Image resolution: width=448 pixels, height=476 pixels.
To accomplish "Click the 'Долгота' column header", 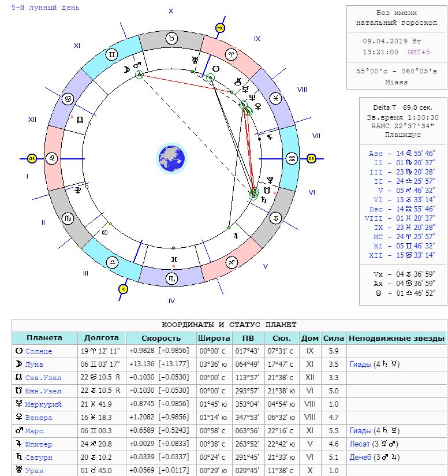I will [x=101, y=338].
